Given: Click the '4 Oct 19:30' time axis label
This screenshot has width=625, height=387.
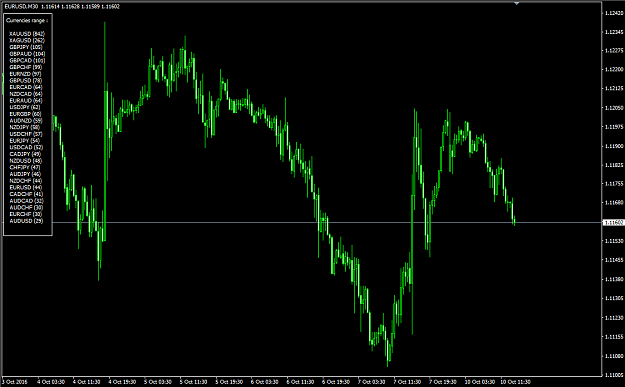Looking at the screenshot, I should click(122, 382).
